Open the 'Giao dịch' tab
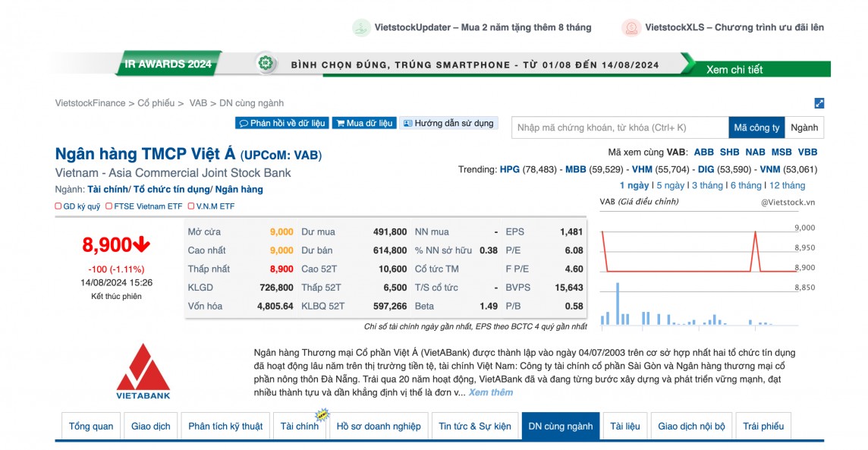This screenshot has width=868, height=450. tap(152, 426)
